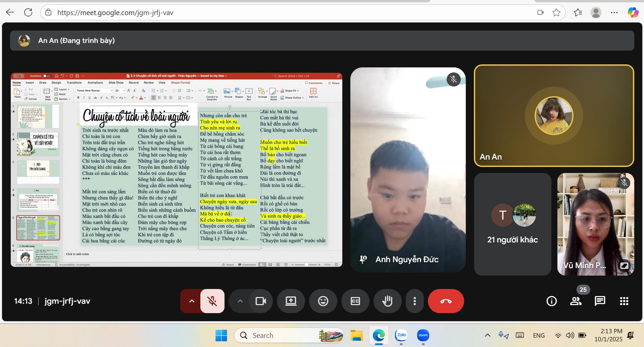
Task: Open the meeting chat panel
Action: [600, 301]
